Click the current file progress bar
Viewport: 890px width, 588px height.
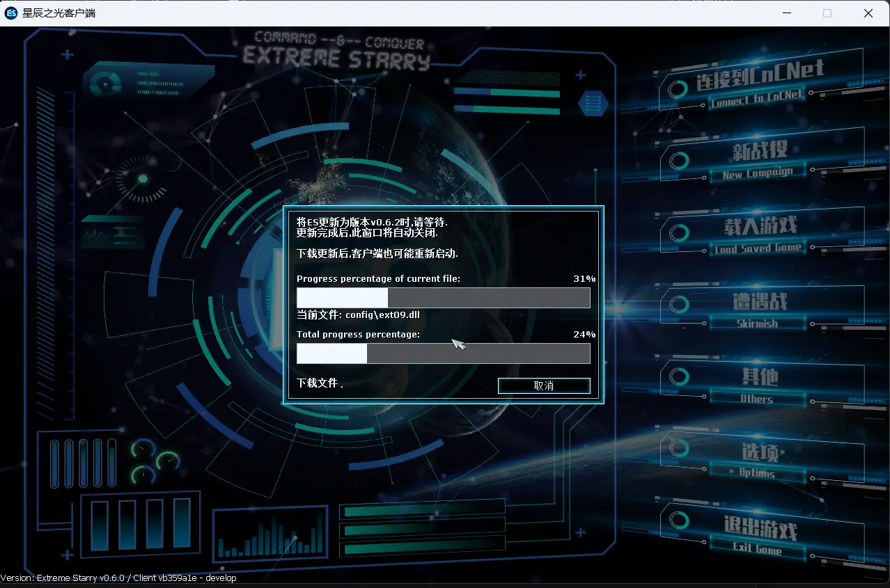443,298
